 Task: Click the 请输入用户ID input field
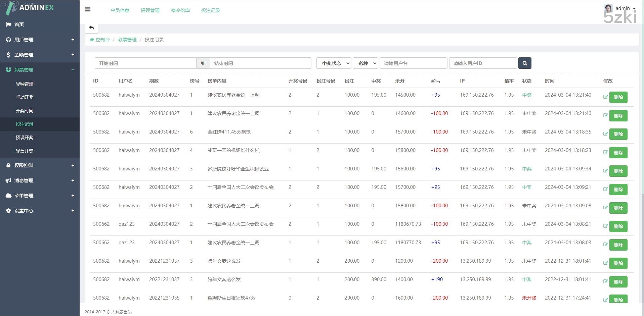pyautogui.click(x=482, y=63)
